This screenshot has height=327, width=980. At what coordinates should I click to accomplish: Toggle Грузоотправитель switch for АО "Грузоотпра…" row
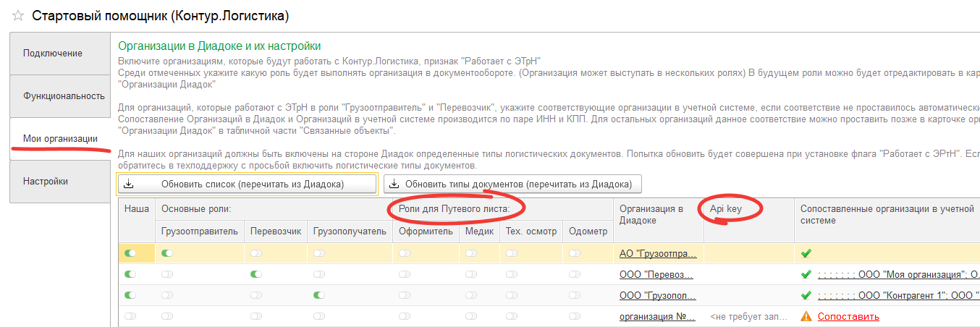pyautogui.click(x=167, y=254)
